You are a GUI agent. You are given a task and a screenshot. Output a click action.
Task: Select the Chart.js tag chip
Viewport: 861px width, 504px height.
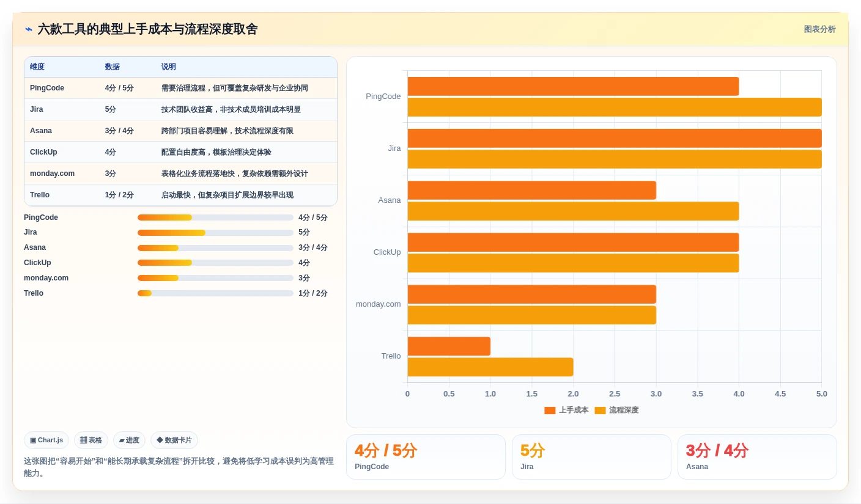pyautogui.click(x=46, y=440)
